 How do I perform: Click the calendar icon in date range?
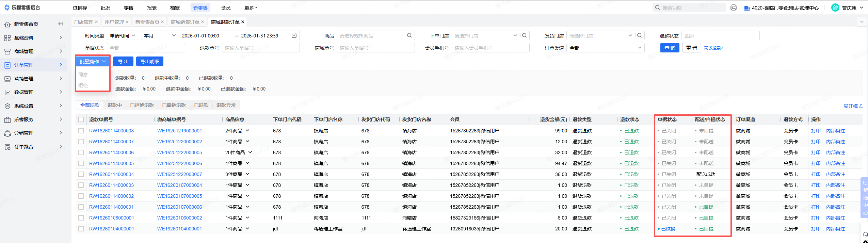click(294, 35)
